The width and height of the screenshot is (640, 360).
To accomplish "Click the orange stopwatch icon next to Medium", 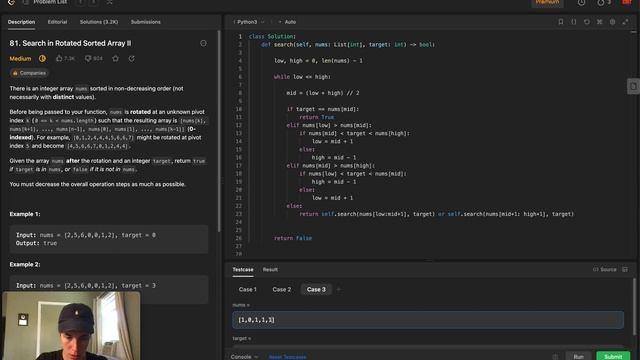I will tap(42, 59).
